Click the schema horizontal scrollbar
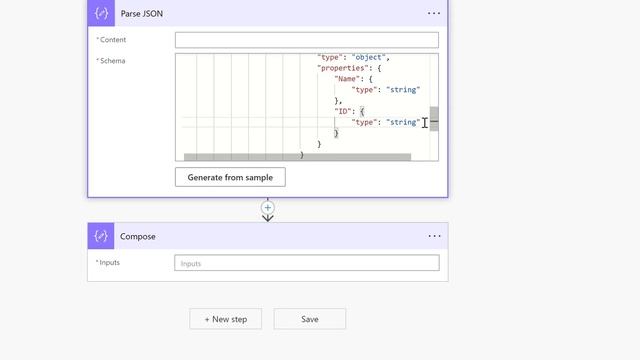The height and width of the screenshot is (360, 640). pos(297,157)
